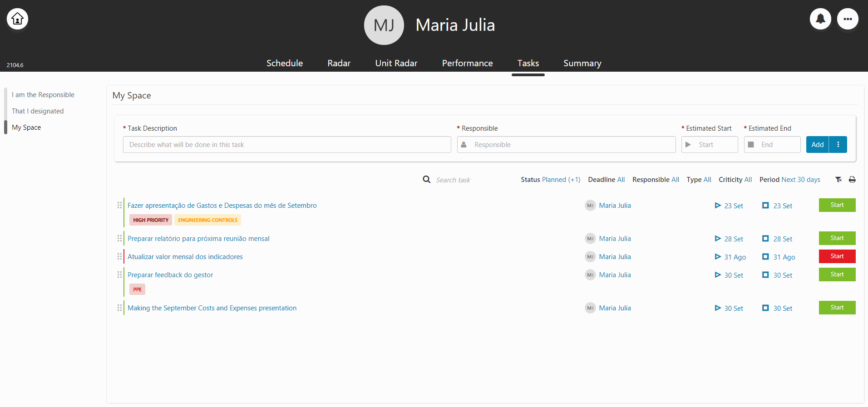Click the Task Description input field
Image resolution: width=868 pixels, height=407 pixels.
287,144
